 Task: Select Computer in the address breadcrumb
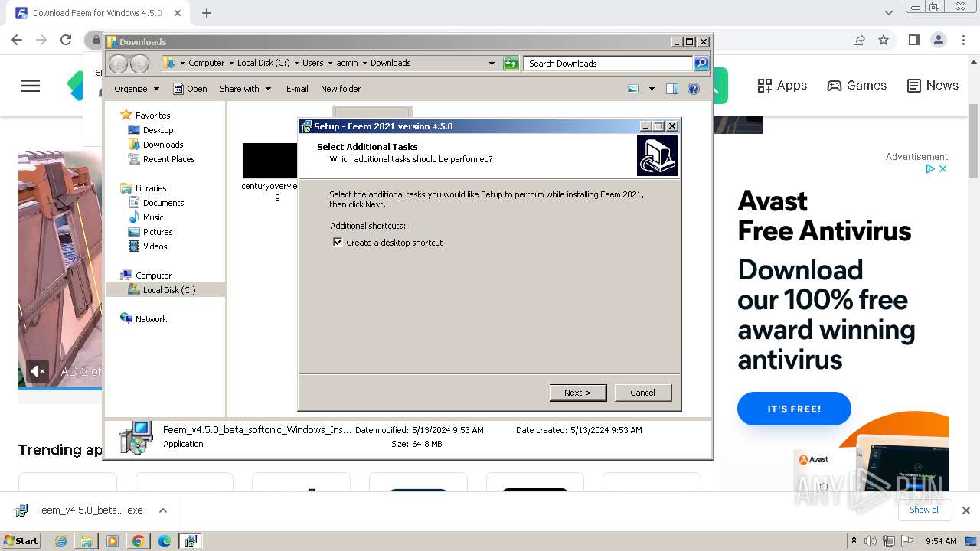(207, 63)
